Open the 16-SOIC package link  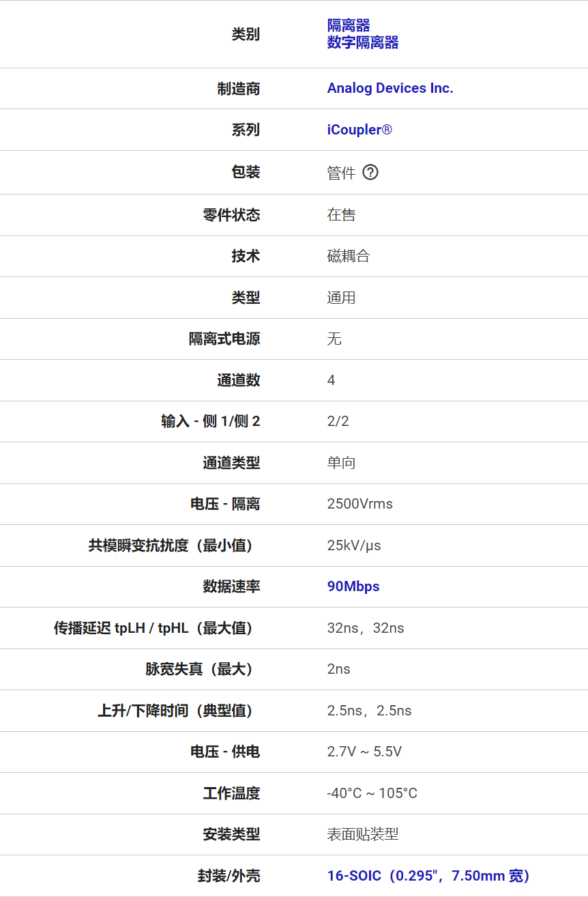(428, 876)
